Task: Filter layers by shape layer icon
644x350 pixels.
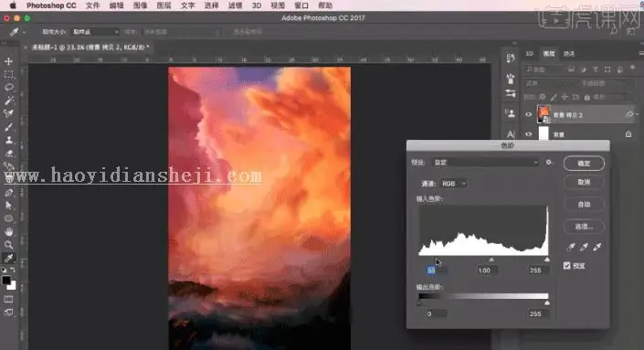Action: pyautogui.click(x=607, y=69)
